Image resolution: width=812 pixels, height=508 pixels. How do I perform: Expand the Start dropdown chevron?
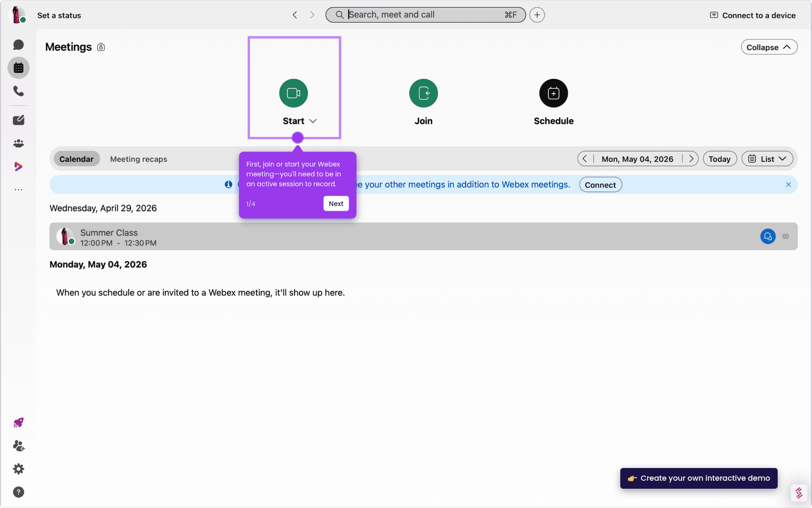pos(313,121)
